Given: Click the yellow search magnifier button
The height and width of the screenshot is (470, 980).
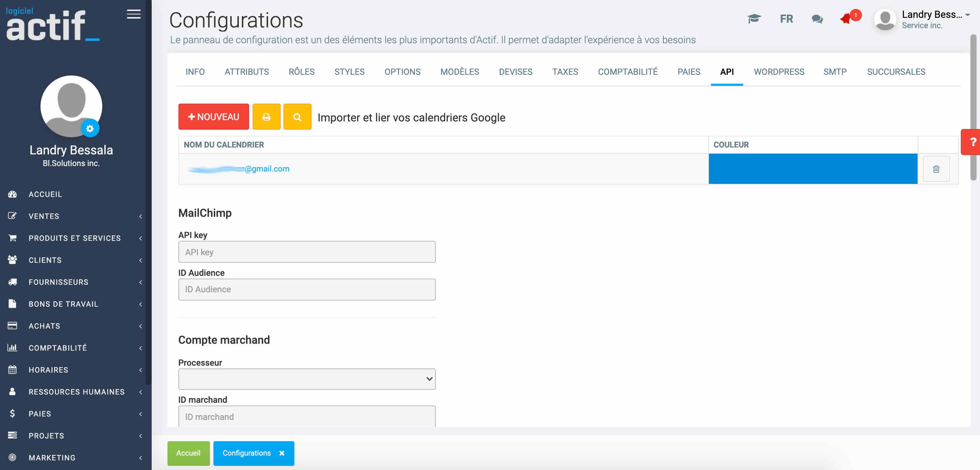Looking at the screenshot, I should (297, 117).
